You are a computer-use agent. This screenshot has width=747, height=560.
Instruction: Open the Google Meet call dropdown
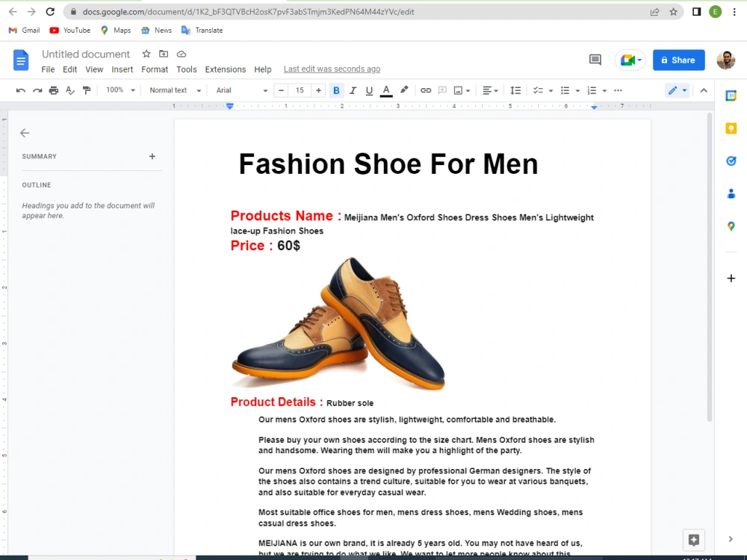(630, 60)
